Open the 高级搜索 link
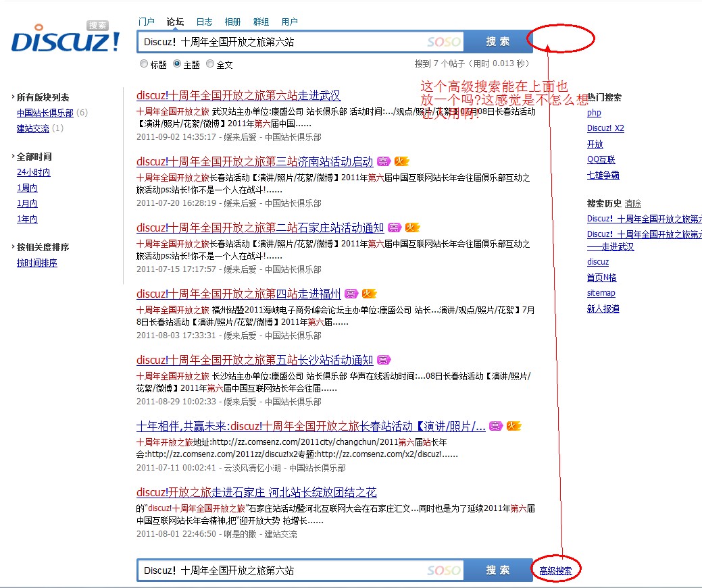This screenshot has width=702, height=588. [x=555, y=570]
